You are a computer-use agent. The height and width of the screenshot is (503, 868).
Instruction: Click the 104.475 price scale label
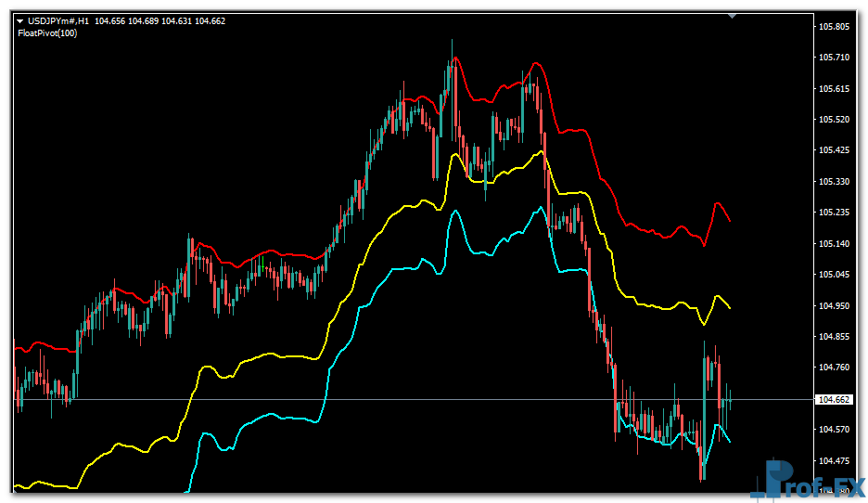pos(835,460)
